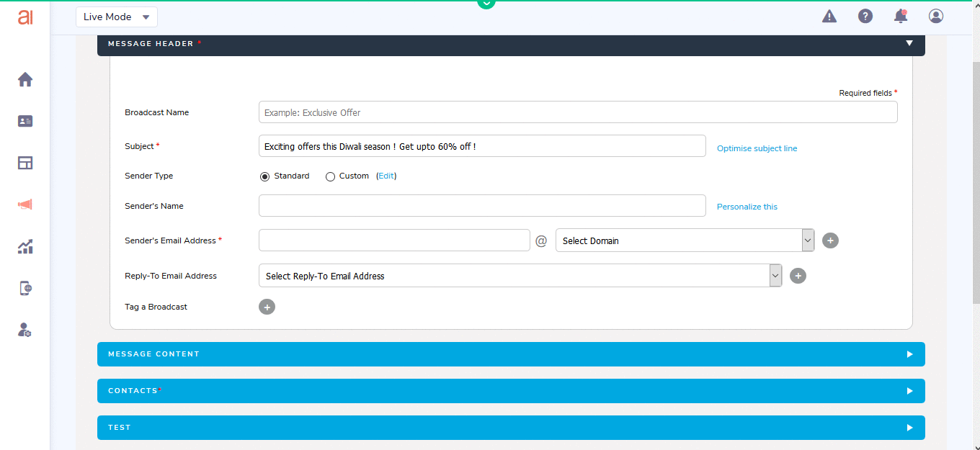Image resolution: width=980 pixels, height=450 pixels.
Task: Select the megaphone broadcast icon in sidebar
Action: pyautogui.click(x=25, y=204)
